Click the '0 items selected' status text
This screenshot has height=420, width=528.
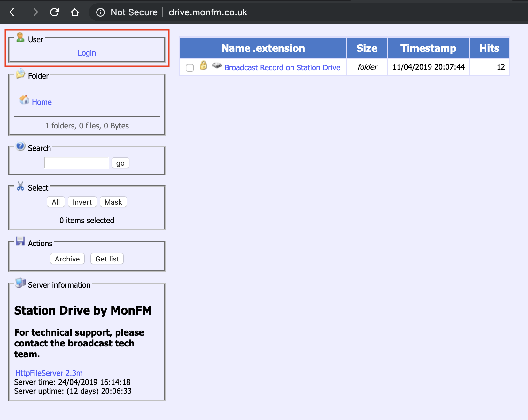point(87,221)
